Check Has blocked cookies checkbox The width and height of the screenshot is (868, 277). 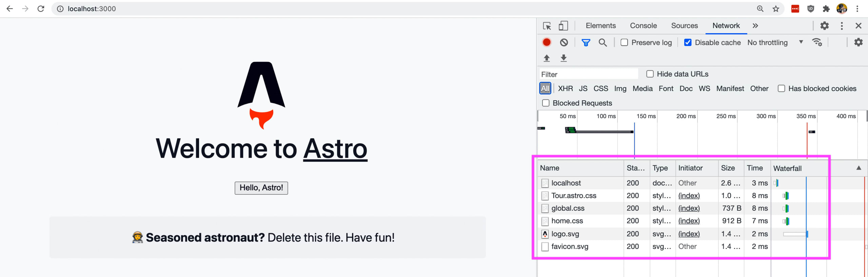coord(781,88)
